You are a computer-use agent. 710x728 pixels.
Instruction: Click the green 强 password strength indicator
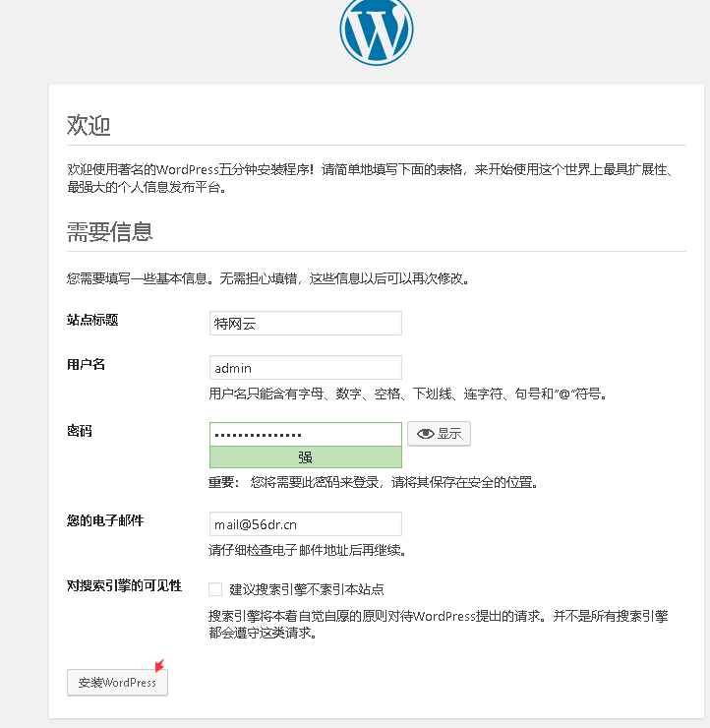(x=306, y=457)
